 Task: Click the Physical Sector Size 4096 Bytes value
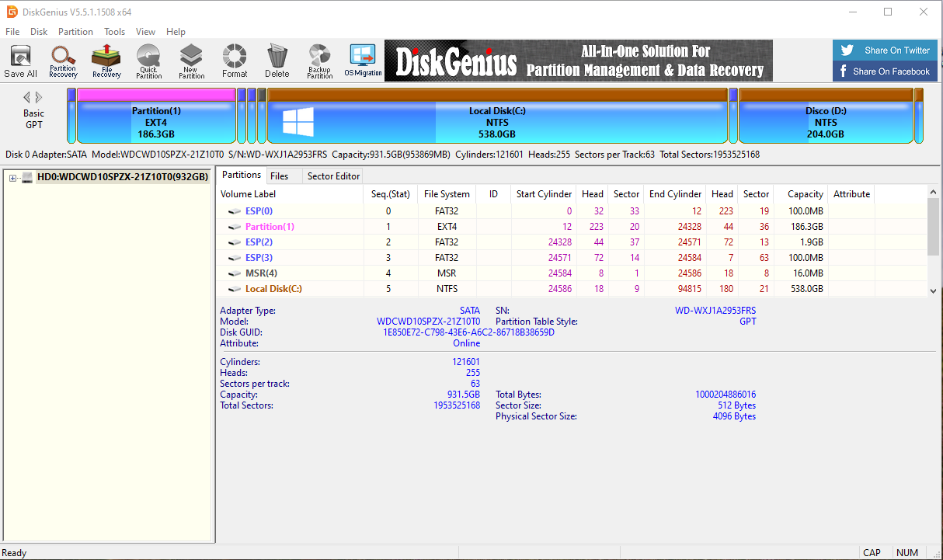click(x=734, y=416)
